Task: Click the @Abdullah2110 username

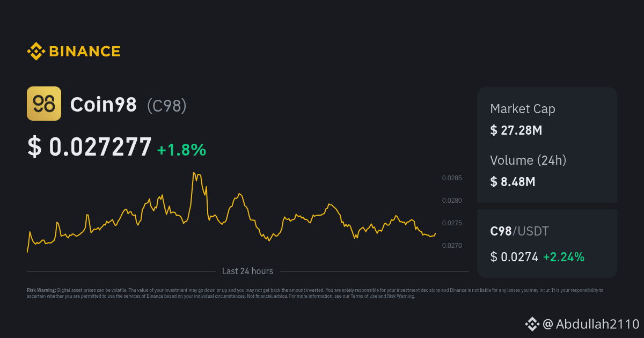Action: [591, 324]
